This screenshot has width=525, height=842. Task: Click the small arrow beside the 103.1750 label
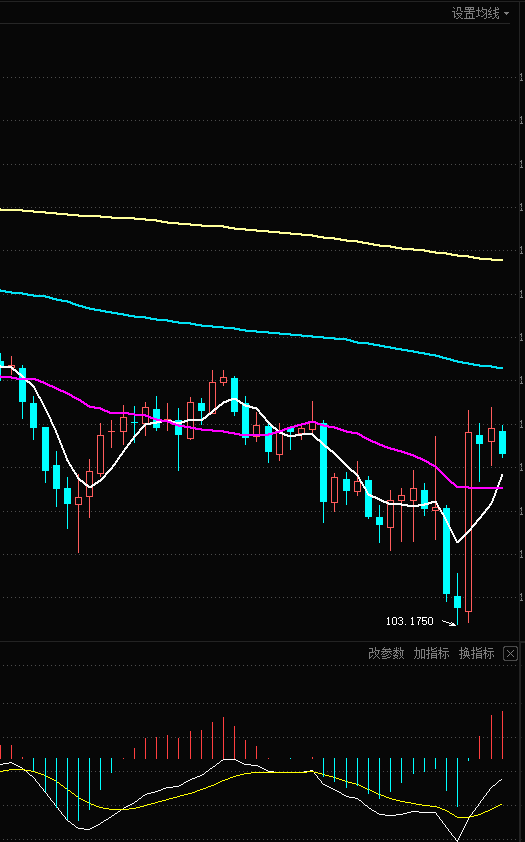click(x=449, y=622)
